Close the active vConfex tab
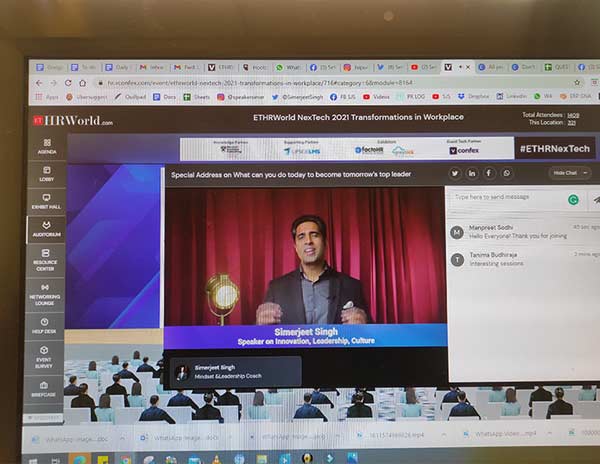The width and height of the screenshot is (600, 464). pos(468,67)
